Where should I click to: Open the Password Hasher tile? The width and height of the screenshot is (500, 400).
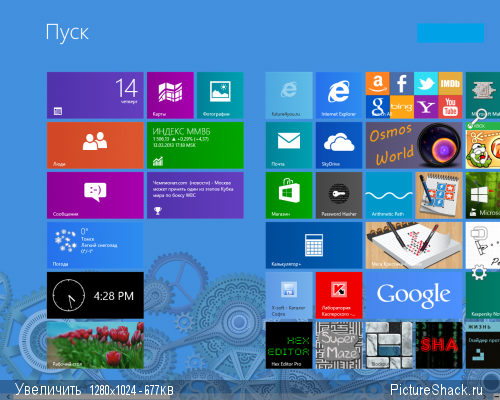339,195
